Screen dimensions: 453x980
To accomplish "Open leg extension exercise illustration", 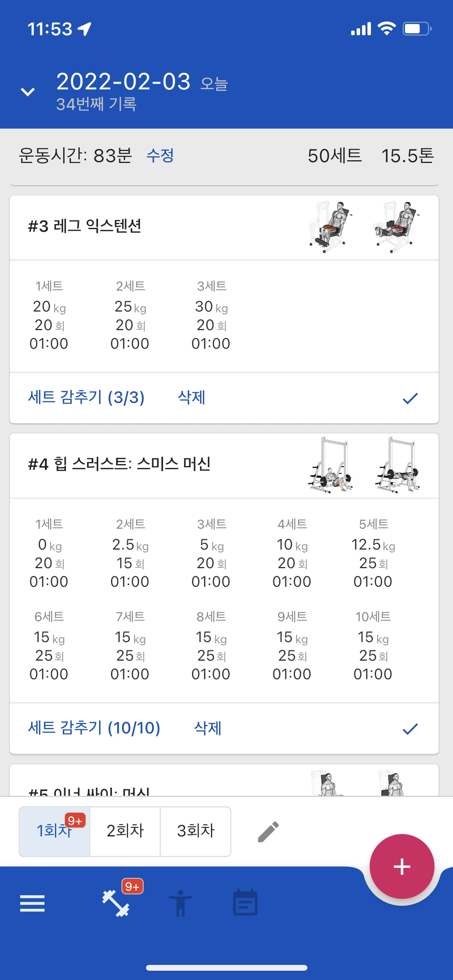I will click(x=364, y=226).
